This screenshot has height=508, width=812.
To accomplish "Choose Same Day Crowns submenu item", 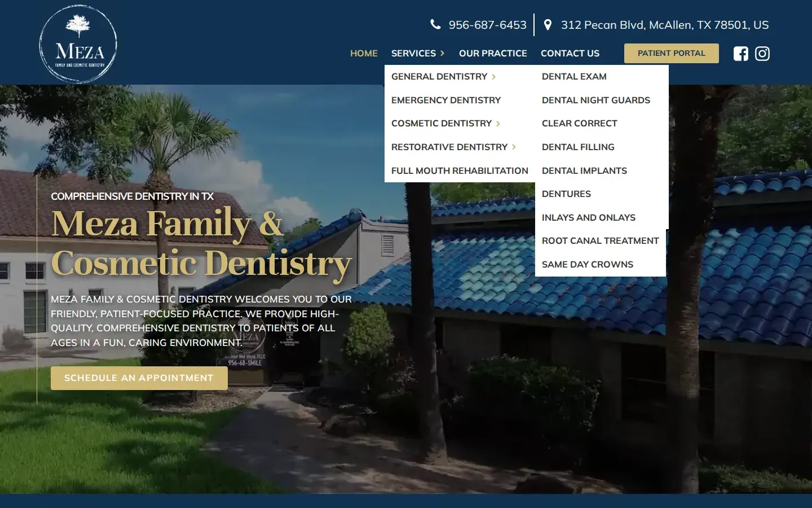I will (587, 264).
